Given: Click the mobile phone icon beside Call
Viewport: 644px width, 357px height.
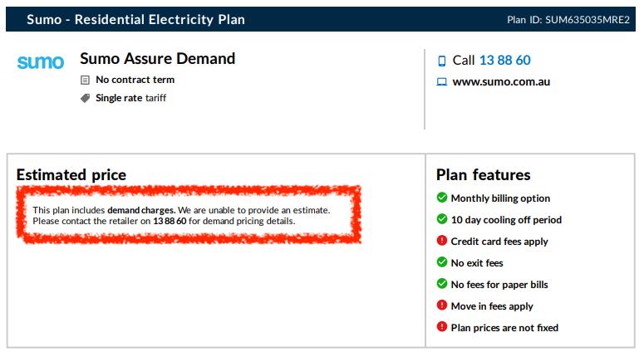Looking at the screenshot, I should pyautogui.click(x=442, y=61).
